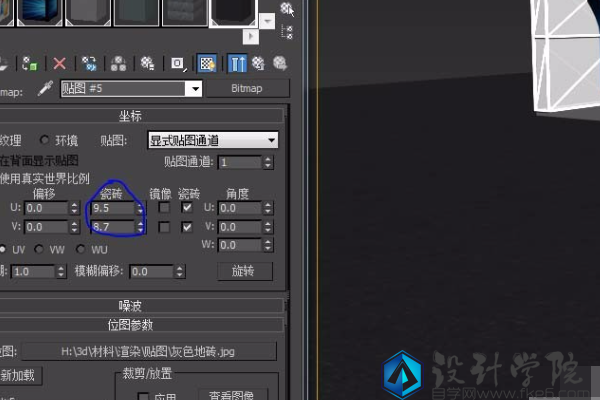This screenshot has height=400, width=600.
Task: Click the Bitmap map type button
Action: (245, 89)
